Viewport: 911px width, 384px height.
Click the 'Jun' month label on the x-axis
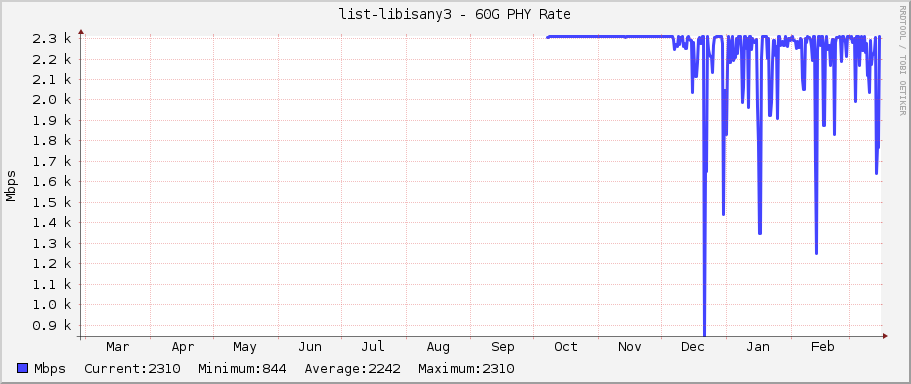coord(310,347)
